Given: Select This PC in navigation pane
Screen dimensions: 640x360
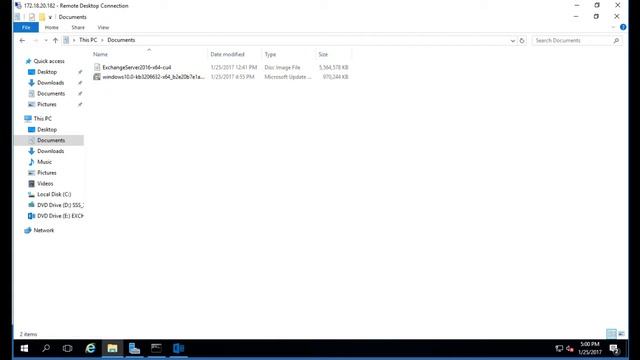Looking at the screenshot, I should (x=42, y=118).
